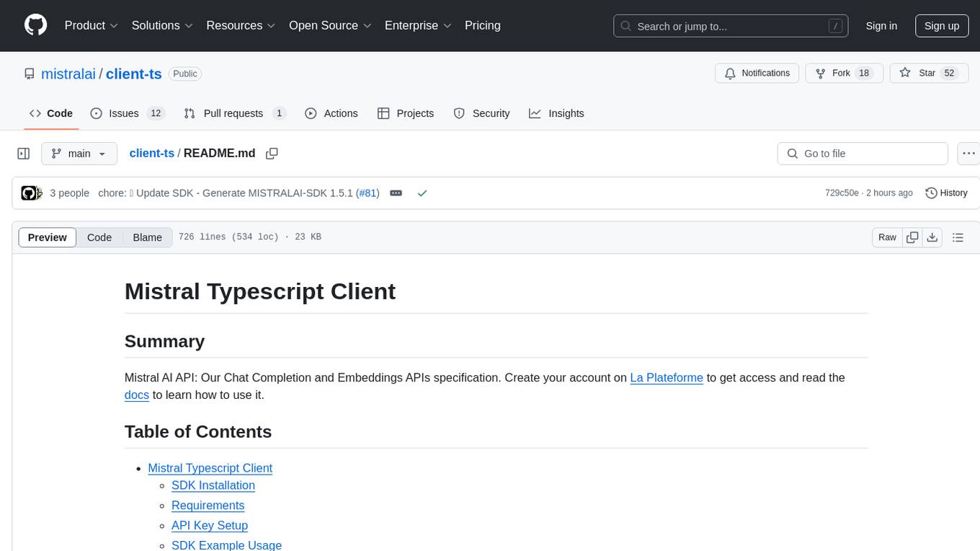This screenshot has width=980, height=551.
Task: Jump to Mistral Typescript Client section
Action: tap(210, 468)
